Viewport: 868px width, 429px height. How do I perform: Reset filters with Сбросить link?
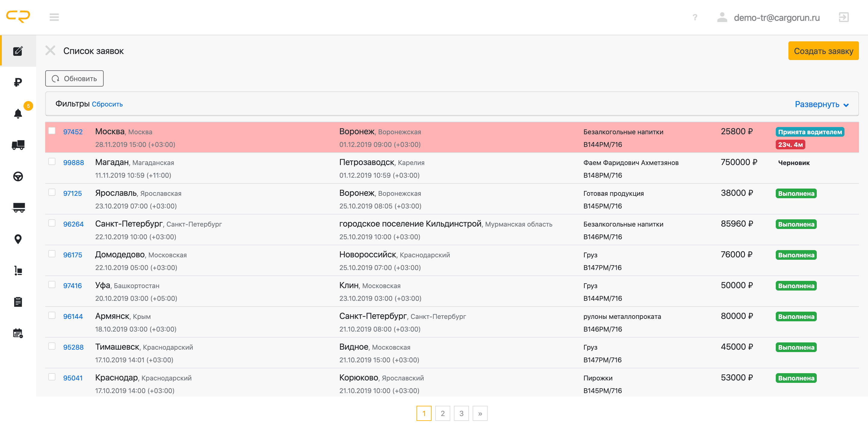click(x=107, y=105)
